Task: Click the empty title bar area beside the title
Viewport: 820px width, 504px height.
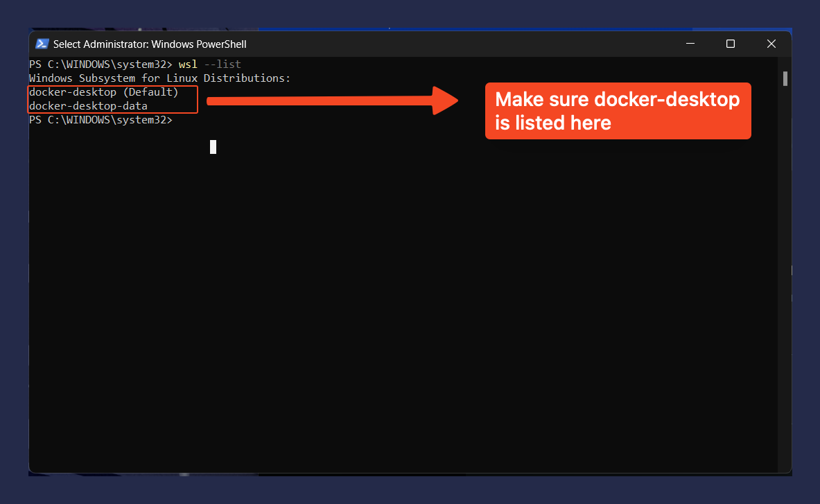Action: (x=451, y=44)
